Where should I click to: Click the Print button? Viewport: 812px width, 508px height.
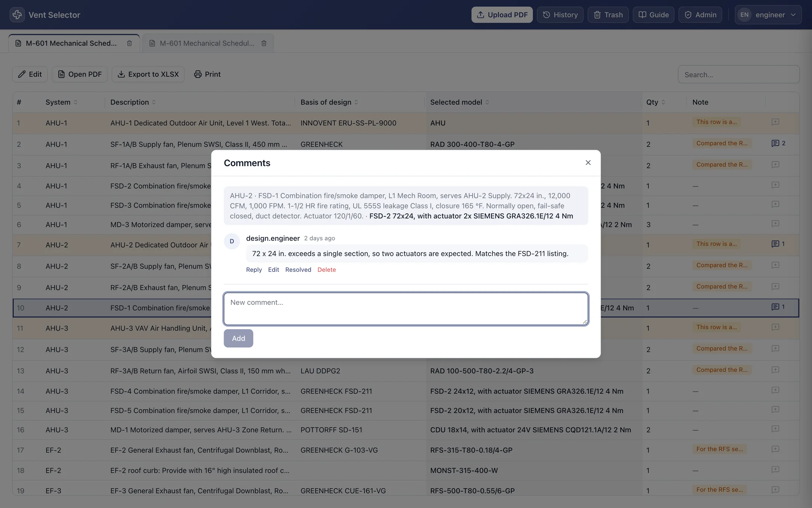(208, 74)
